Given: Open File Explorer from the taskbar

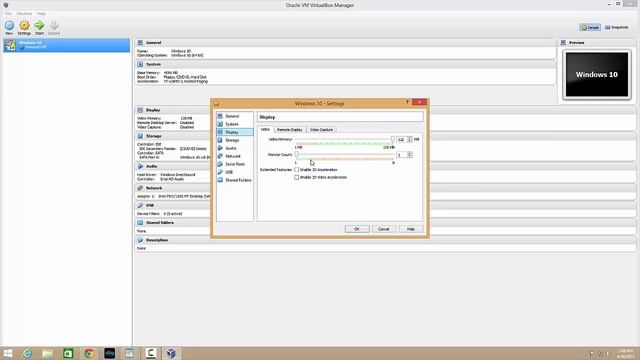Looking at the screenshot, I should point(47,353).
